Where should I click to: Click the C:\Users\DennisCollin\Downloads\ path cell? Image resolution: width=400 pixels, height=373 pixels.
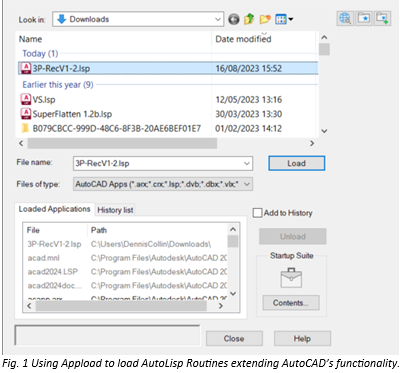point(151,244)
